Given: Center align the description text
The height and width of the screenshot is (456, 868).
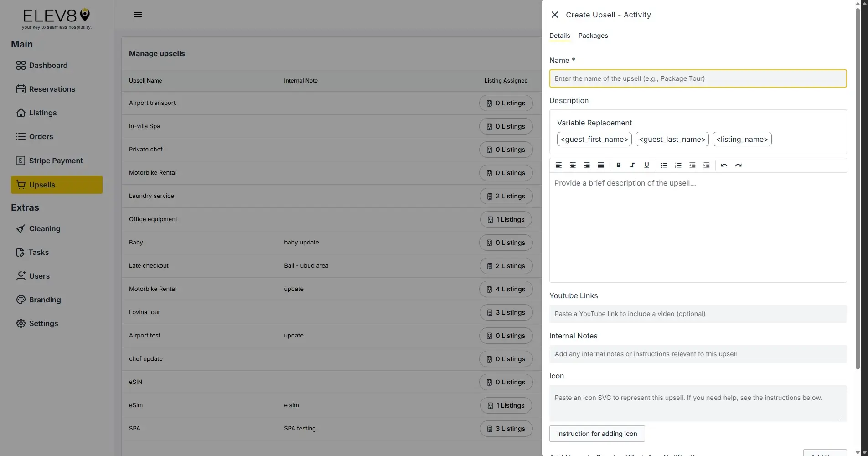Looking at the screenshot, I should (x=573, y=165).
